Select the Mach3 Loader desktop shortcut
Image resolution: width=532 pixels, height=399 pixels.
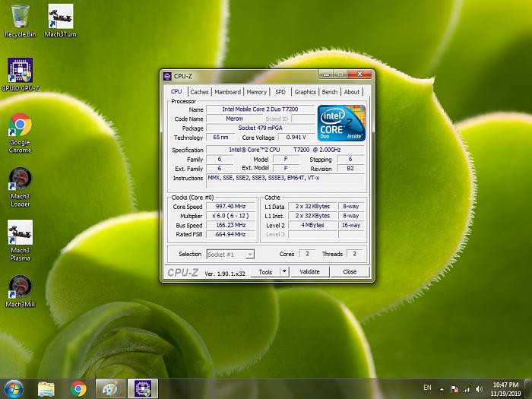(20, 187)
